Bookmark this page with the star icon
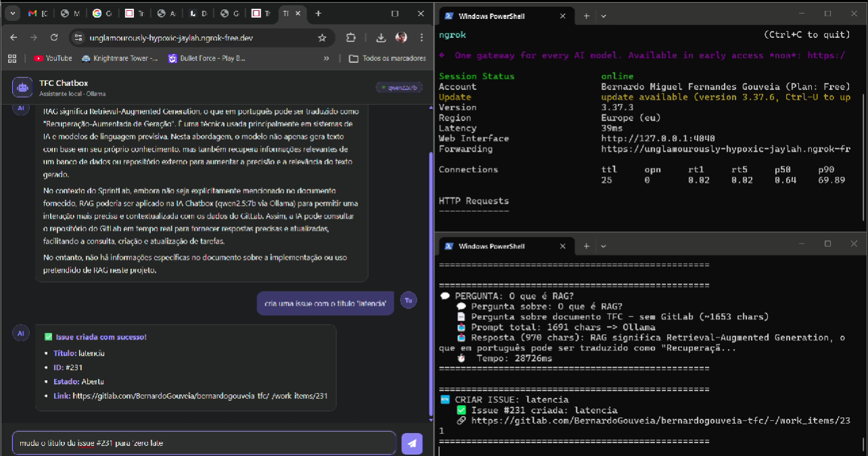The image size is (868, 456). point(322,38)
